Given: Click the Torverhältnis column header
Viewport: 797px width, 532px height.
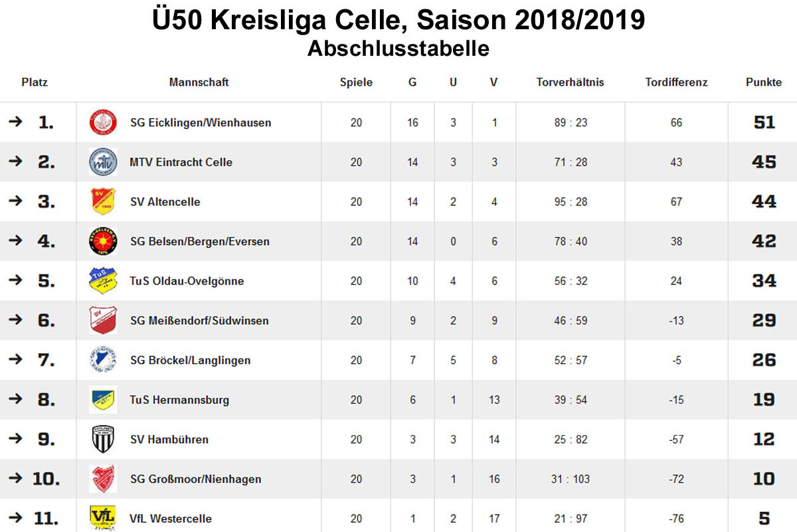Looking at the screenshot, I should [x=570, y=82].
